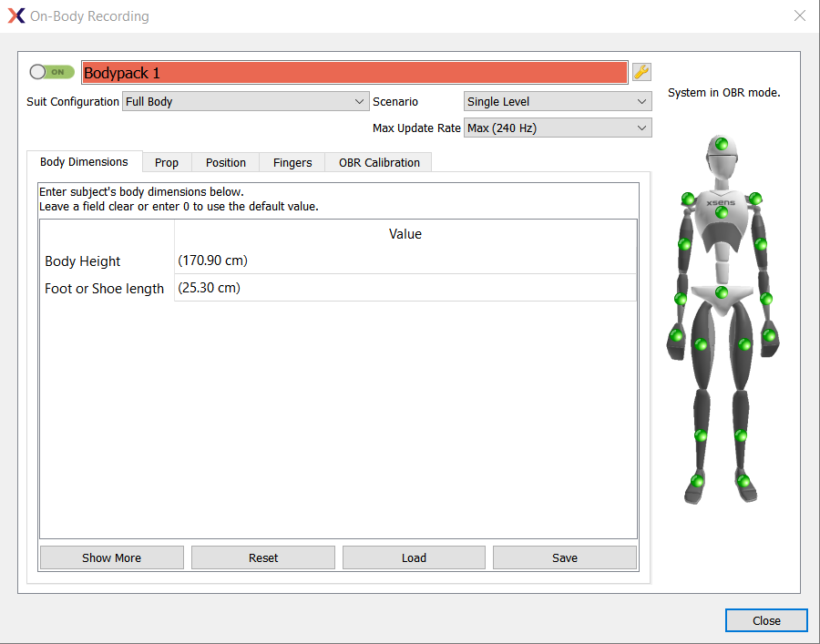Select the right knee sensor marker
820x644 pixels.
(x=699, y=437)
